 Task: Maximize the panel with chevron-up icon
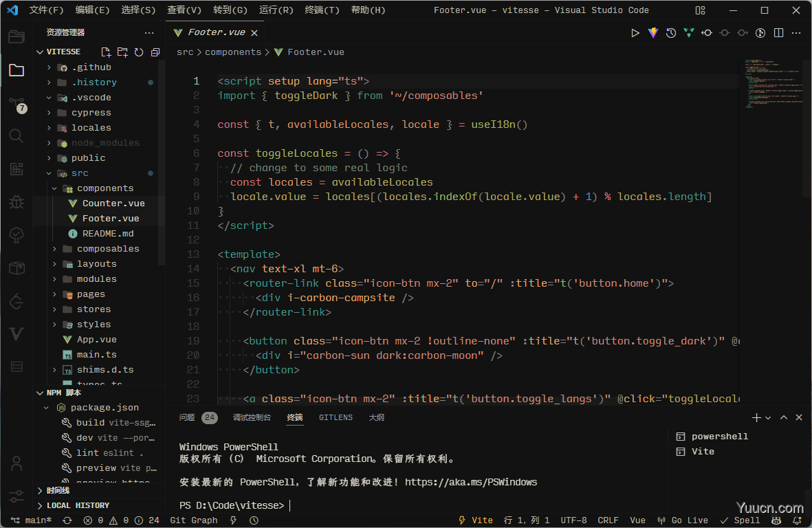[784, 417]
